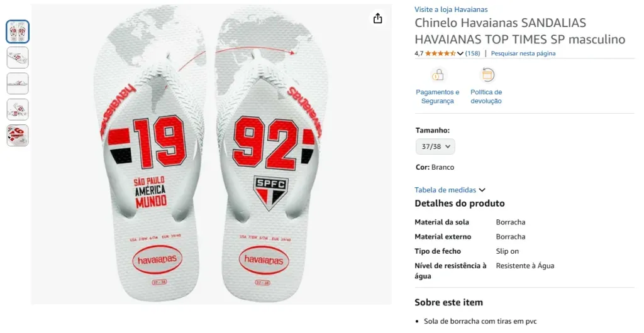The image size is (644, 333).
Task: Click the main sandal product image
Action: (211, 154)
